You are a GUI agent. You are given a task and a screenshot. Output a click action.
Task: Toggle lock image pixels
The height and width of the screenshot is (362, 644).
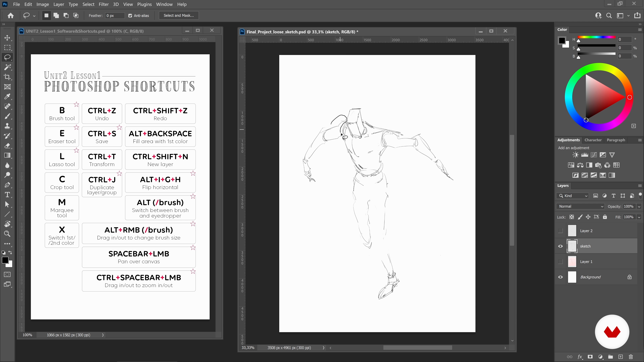(580, 217)
